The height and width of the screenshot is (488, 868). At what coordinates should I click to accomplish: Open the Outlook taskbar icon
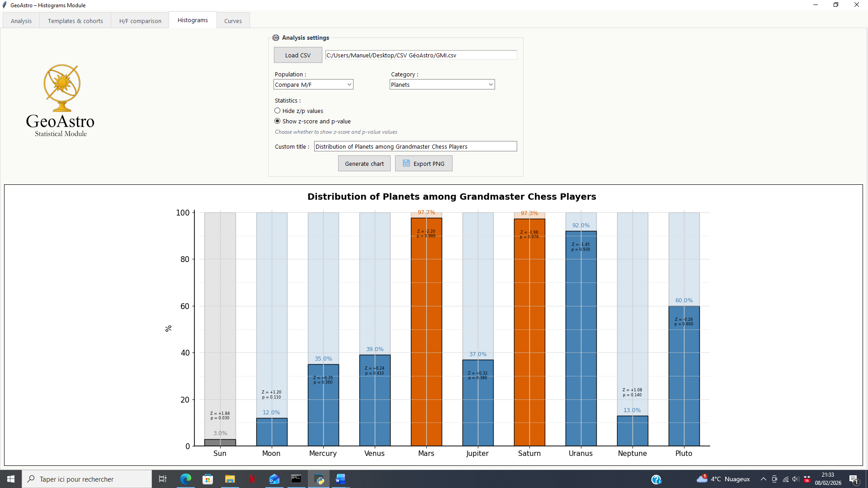tap(274, 479)
